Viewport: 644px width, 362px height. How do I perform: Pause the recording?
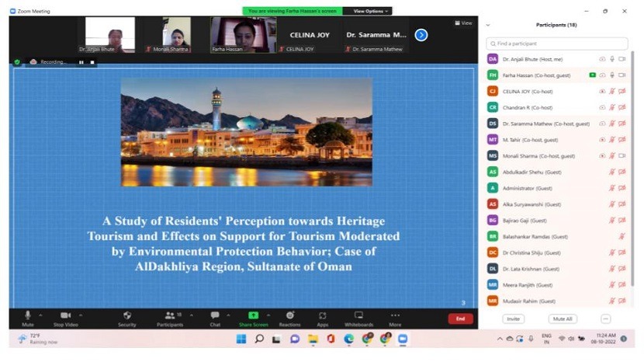pyautogui.click(x=81, y=62)
